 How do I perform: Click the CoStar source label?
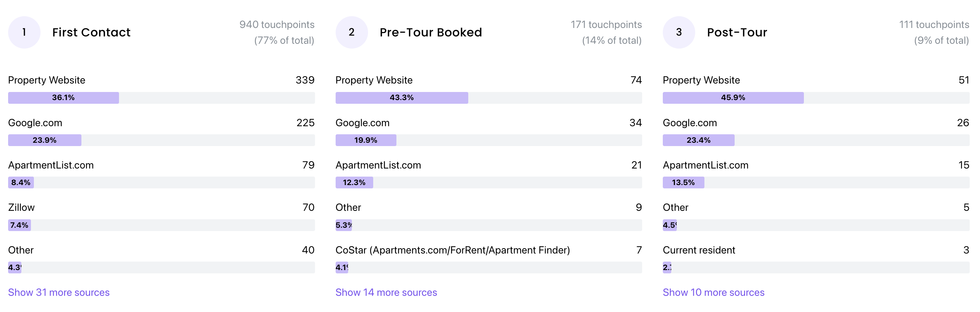pos(453,250)
